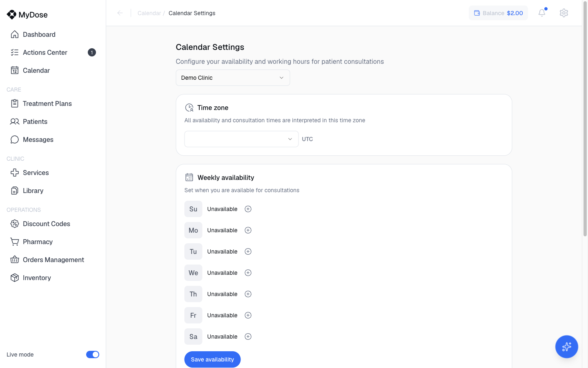This screenshot has width=588, height=368.
Task: Select Inventory in the sidebar
Action: pos(53,278)
